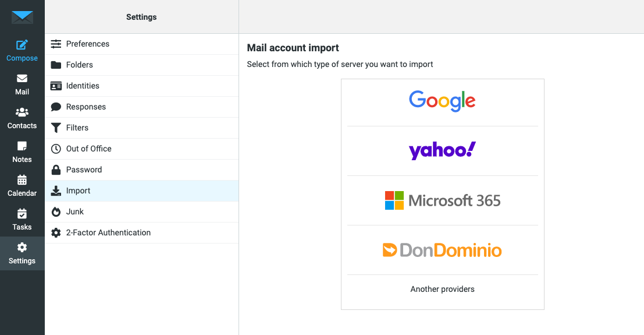
Task: Import from Microsoft 365 account
Action: (x=442, y=200)
